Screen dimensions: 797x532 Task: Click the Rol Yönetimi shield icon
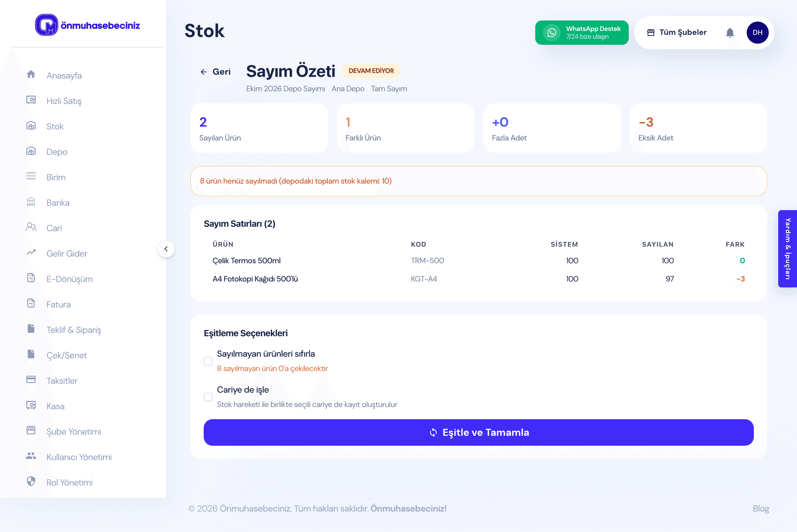31,481
